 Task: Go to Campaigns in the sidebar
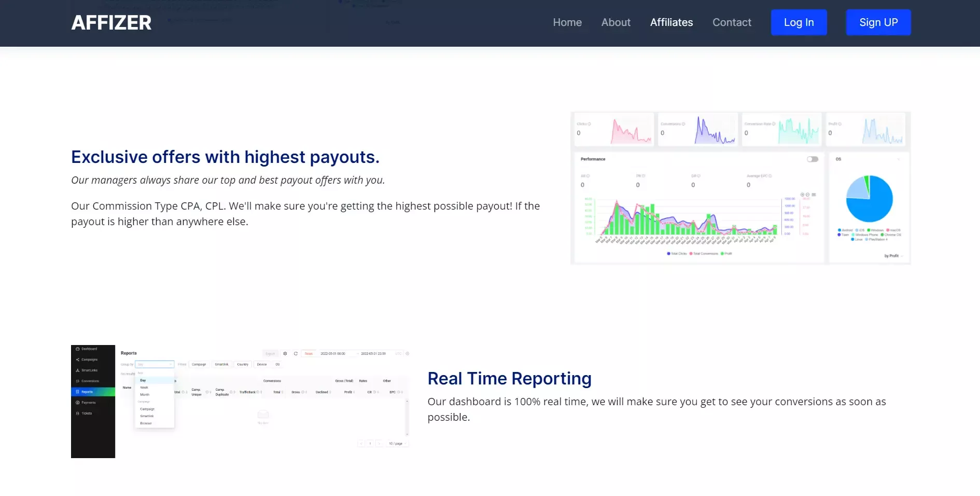coord(89,360)
